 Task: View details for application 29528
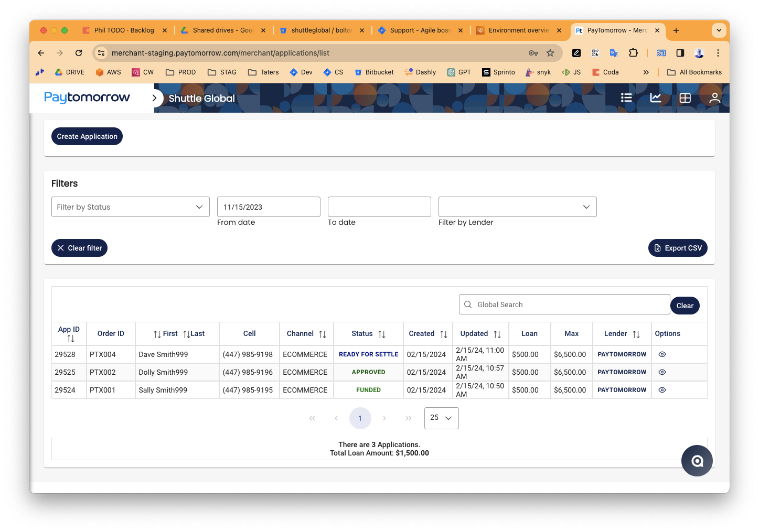click(662, 354)
